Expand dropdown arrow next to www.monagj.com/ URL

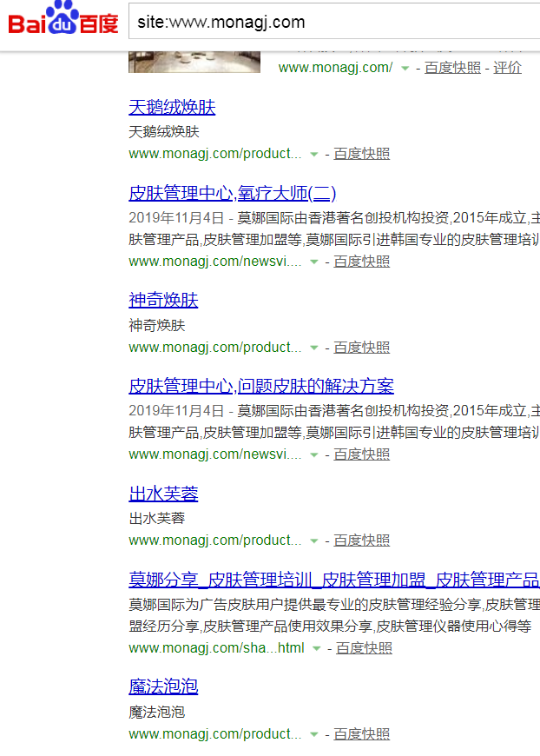tap(405, 69)
